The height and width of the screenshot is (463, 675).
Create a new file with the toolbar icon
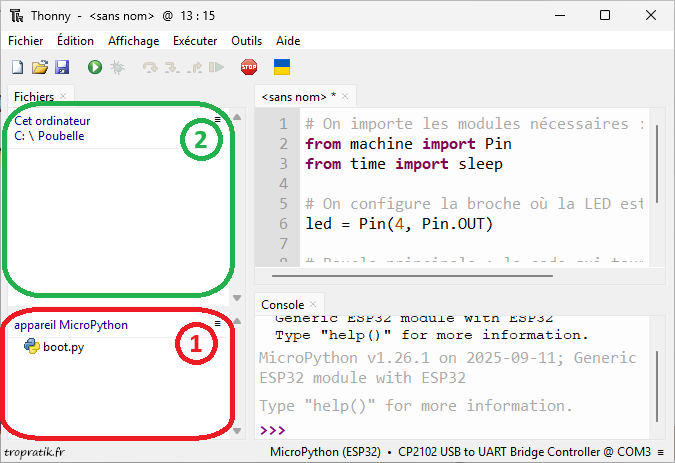tap(17, 67)
